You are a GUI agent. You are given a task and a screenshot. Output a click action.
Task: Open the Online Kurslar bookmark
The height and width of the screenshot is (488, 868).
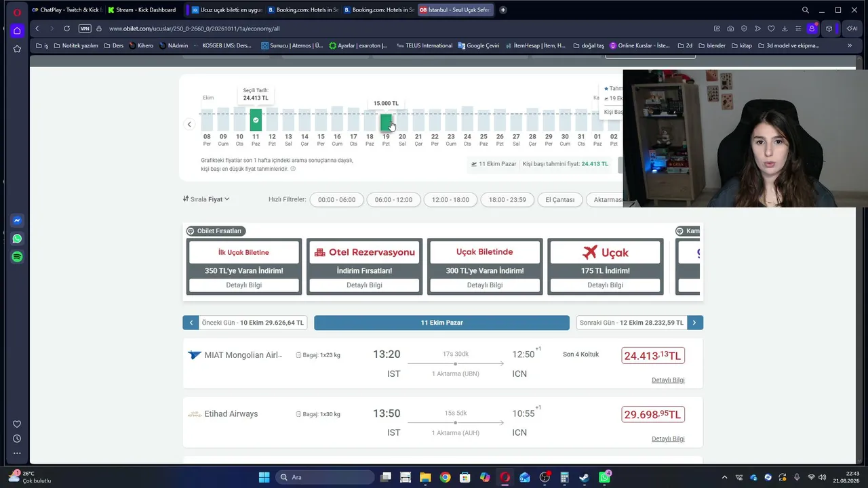(639, 45)
